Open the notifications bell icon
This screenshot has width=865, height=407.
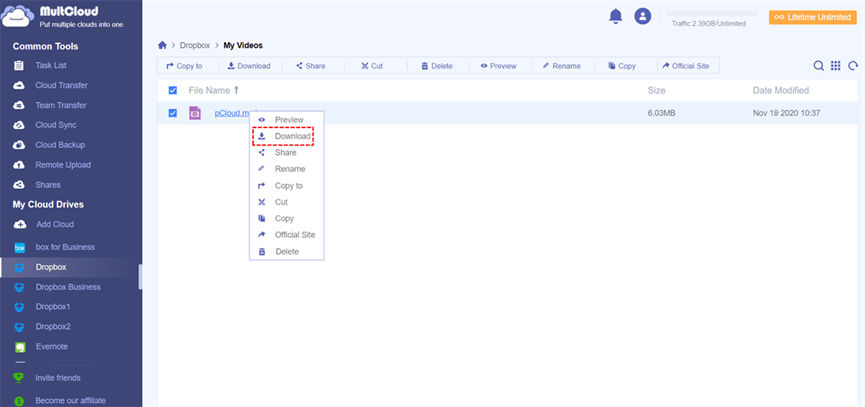coord(615,17)
